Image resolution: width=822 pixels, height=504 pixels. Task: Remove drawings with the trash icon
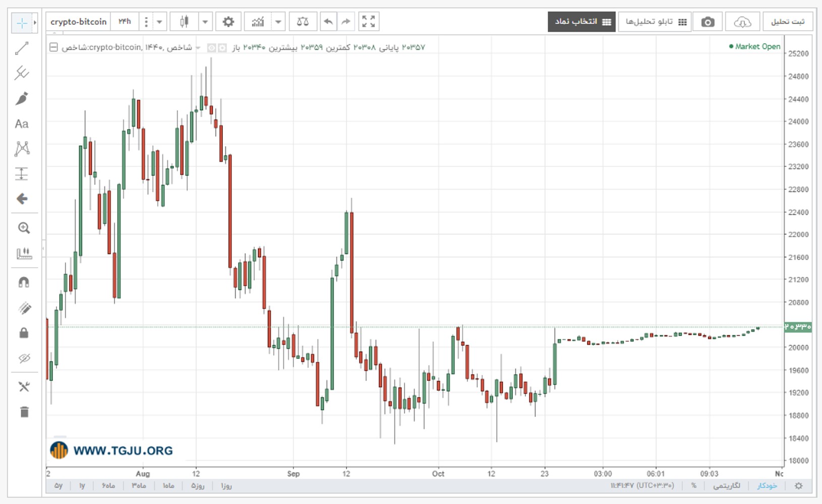[x=24, y=412]
